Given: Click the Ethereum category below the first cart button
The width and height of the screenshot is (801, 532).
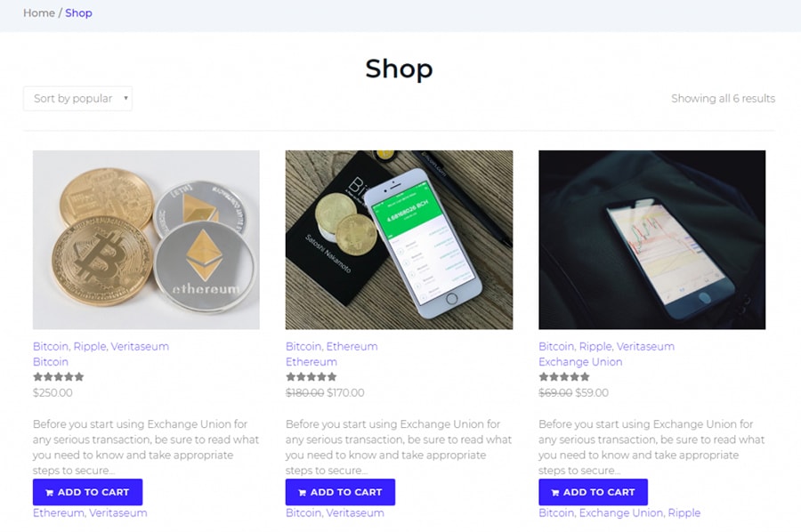Looking at the screenshot, I should click(57, 513).
